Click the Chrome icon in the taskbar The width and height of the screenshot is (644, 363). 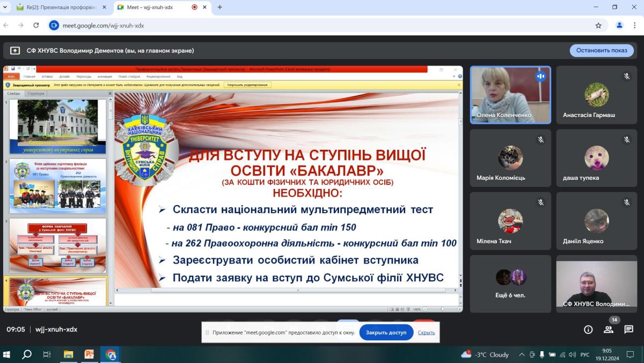[x=111, y=354]
